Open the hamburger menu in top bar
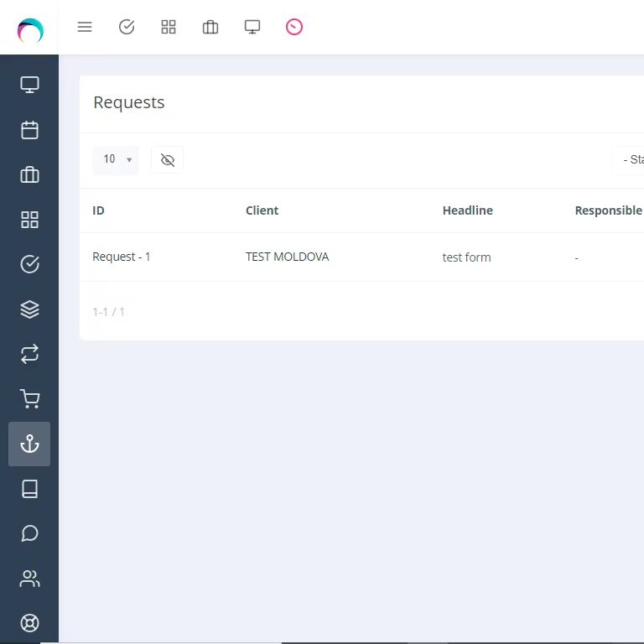Screen dimensions: 644x644 click(x=85, y=27)
